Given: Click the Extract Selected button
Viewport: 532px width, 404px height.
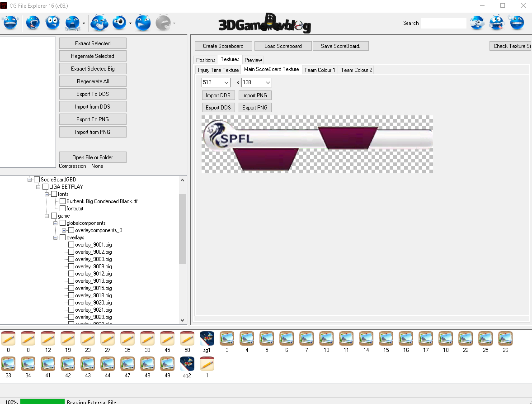Looking at the screenshot, I should [x=93, y=43].
